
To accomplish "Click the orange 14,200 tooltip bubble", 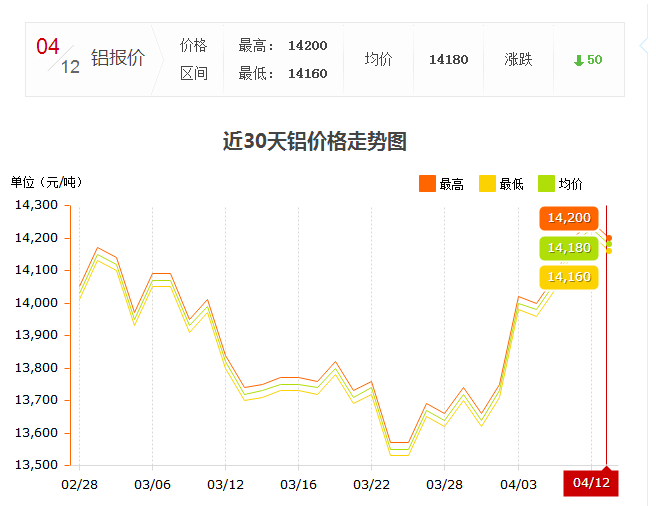I will 569,218.
